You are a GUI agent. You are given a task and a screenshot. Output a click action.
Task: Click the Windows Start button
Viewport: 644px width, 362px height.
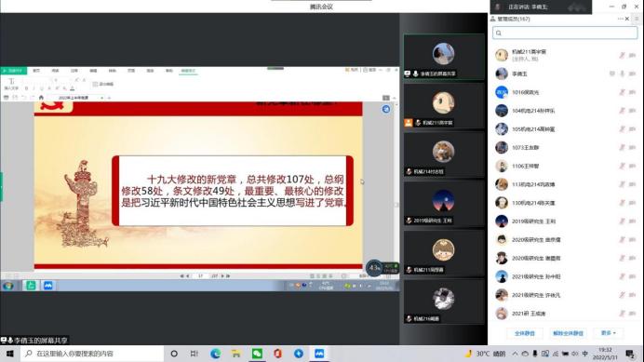(x=10, y=354)
